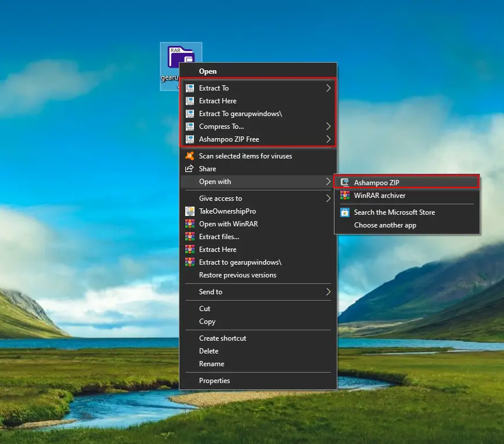This screenshot has width=504, height=444.
Task: Choose Open with WinRAR
Action: point(258,224)
